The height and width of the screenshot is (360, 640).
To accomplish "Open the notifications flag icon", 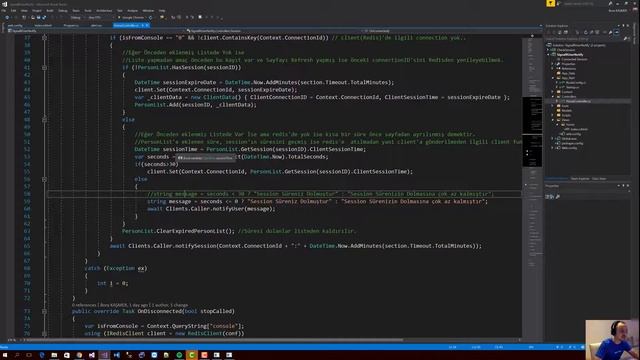I will click(x=551, y=3).
